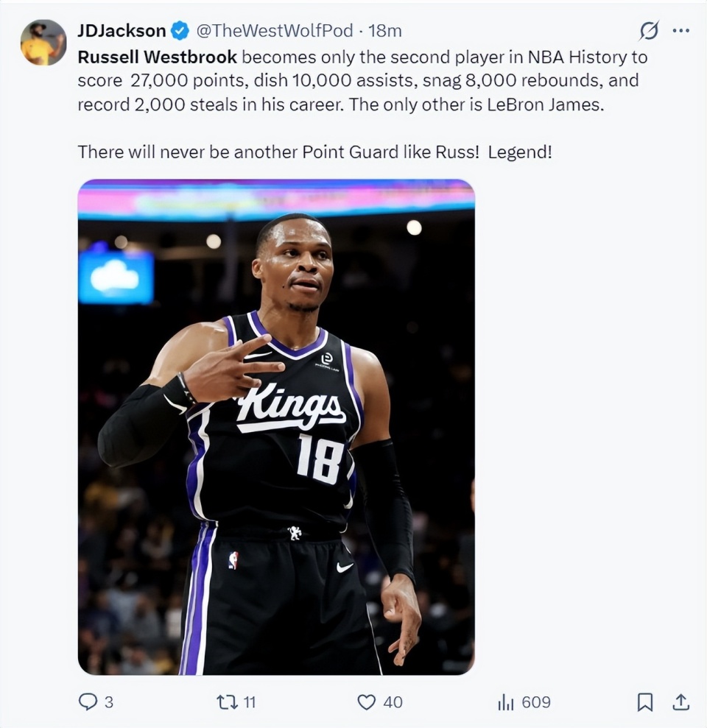Open the three-dot More options menu
The width and height of the screenshot is (707, 728).
681,31
